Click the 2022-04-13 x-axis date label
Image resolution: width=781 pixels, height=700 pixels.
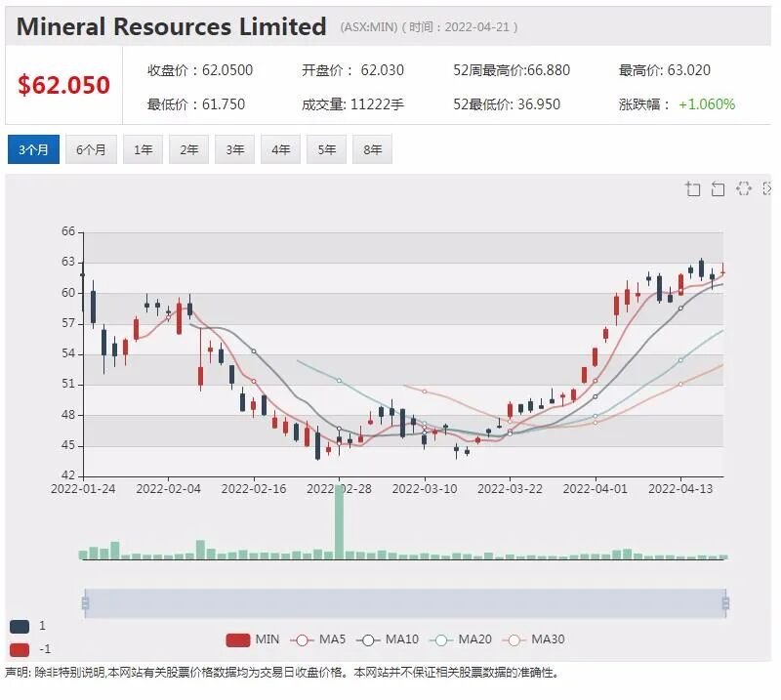point(680,489)
